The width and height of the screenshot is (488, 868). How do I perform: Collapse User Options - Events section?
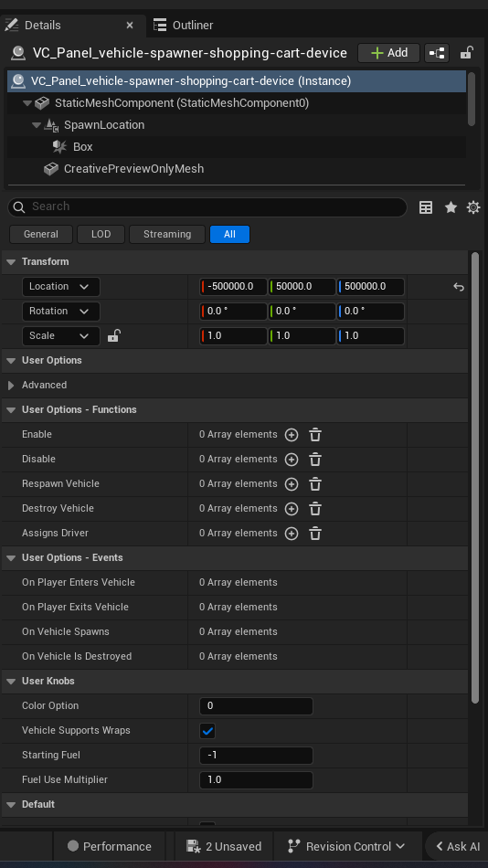pyautogui.click(x=11, y=558)
